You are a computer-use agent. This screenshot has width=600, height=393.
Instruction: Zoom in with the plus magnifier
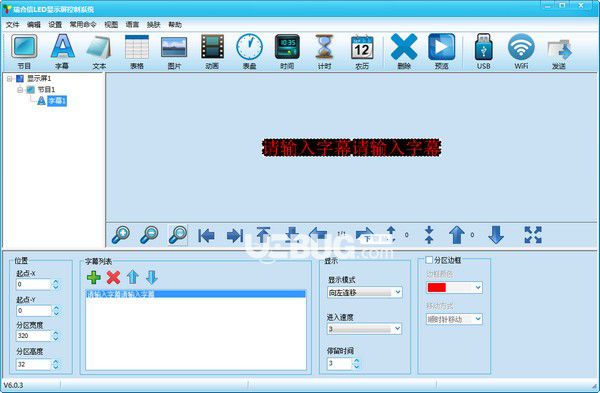[121, 235]
